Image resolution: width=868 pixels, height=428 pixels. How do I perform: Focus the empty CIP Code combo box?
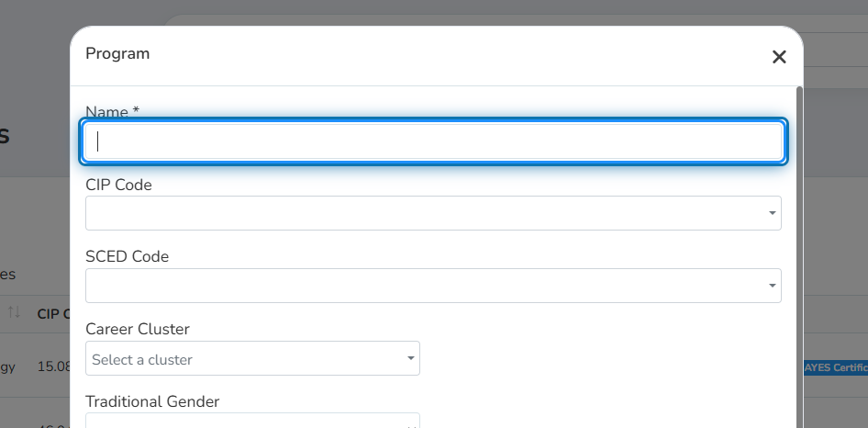click(433, 213)
